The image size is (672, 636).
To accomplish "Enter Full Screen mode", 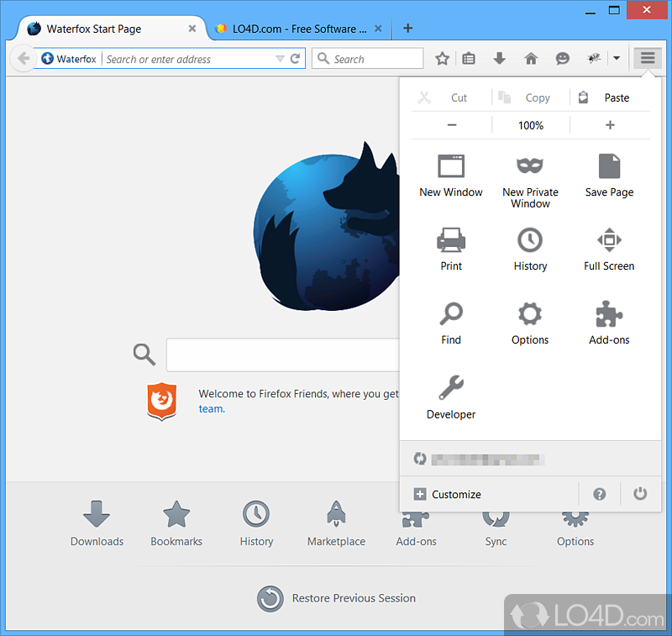I will click(x=609, y=250).
